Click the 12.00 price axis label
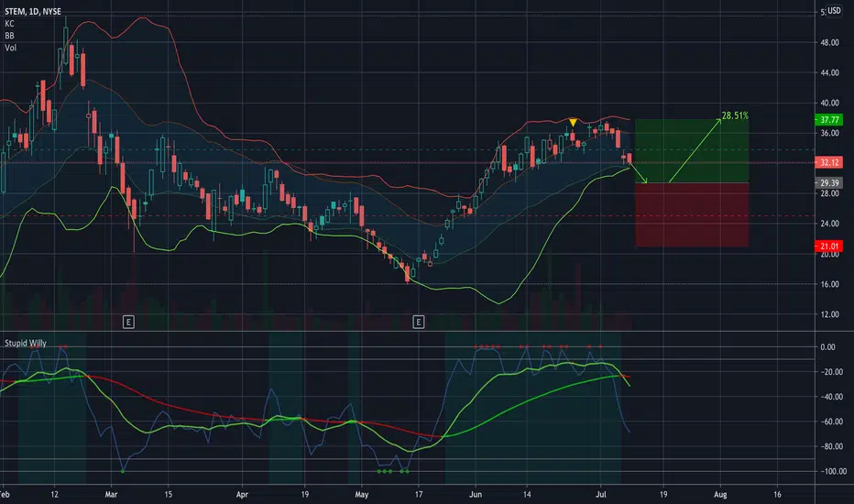Viewport: 854px width, 504px height. click(x=829, y=314)
